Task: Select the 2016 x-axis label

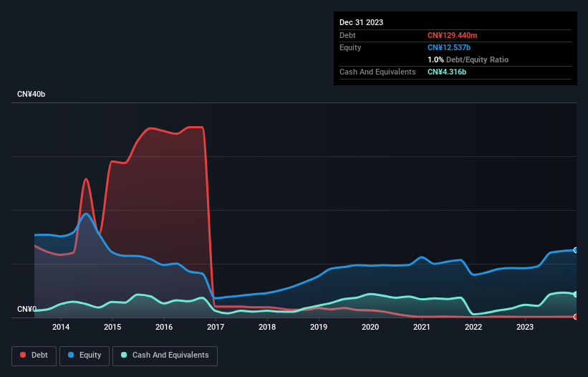Action: click(164, 327)
